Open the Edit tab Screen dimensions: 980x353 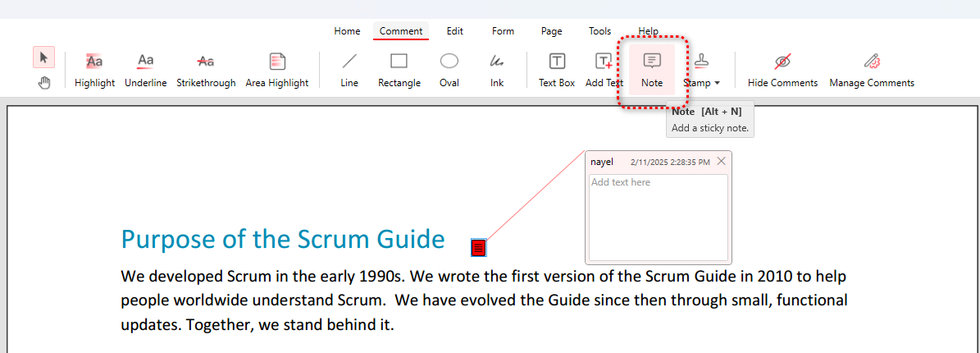(x=454, y=31)
